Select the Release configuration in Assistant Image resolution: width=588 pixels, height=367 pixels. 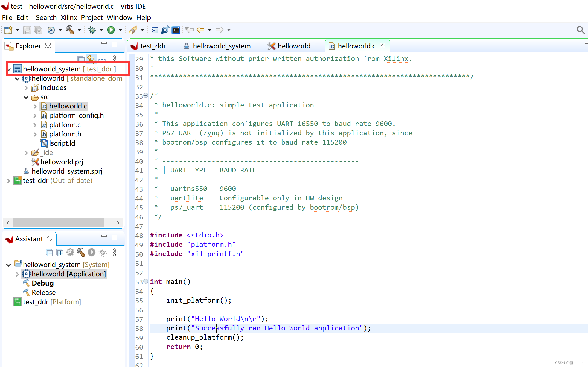point(43,292)
